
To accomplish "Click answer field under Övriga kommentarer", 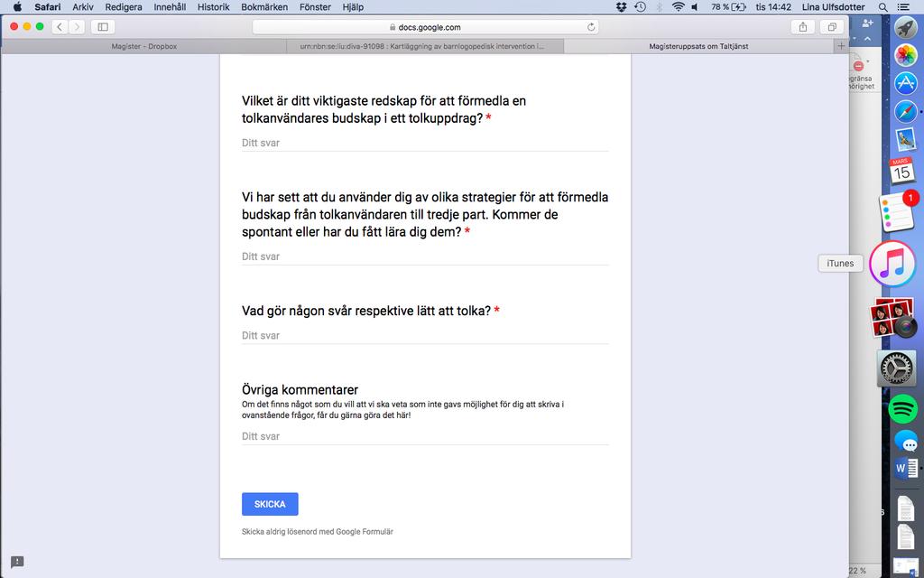I will tap(425, 436).
